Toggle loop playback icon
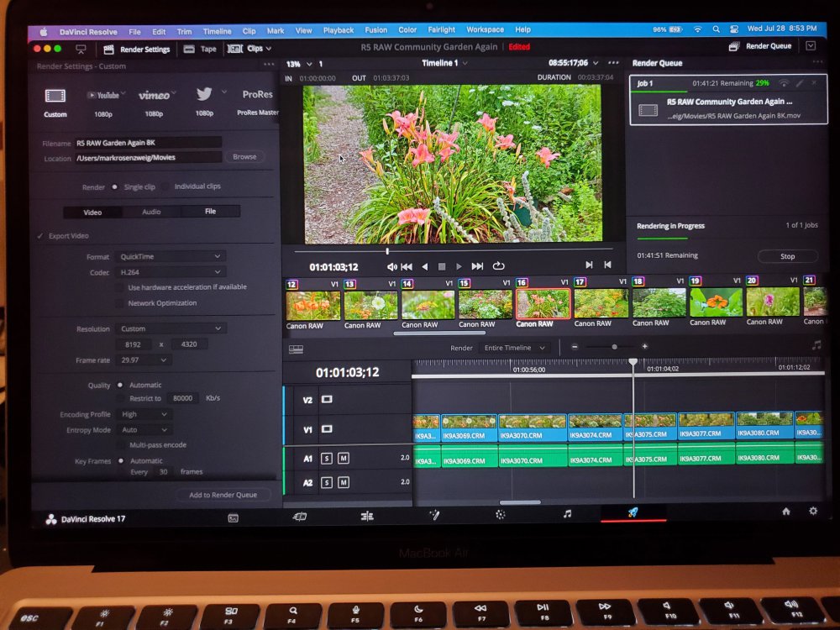Viewport: 840px width, 630px height. [498, 265]
